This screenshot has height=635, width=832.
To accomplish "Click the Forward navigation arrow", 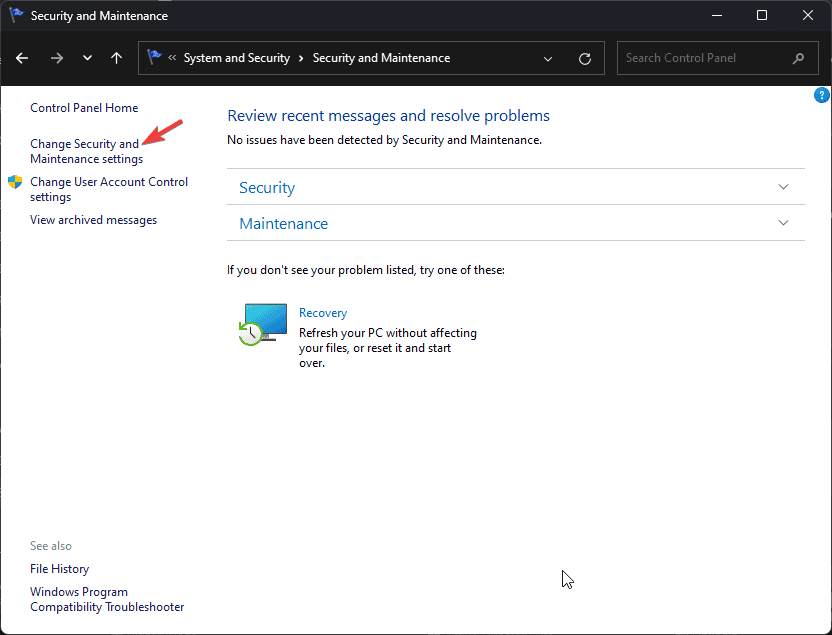I will (57, 58).
